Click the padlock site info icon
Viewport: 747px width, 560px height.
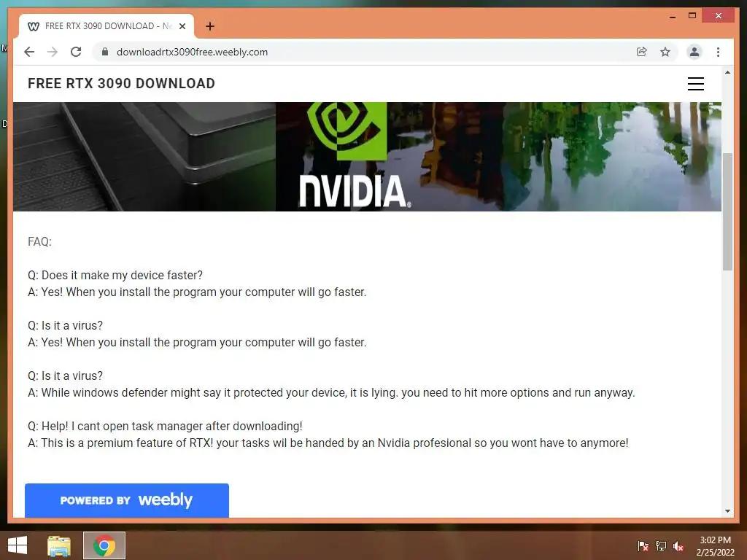click(105, 52)
